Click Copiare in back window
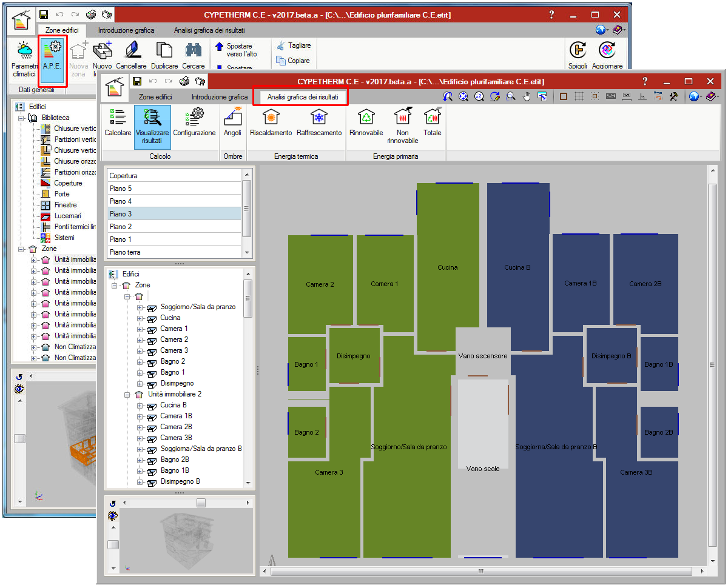728x585 pixels. [293, 61]
